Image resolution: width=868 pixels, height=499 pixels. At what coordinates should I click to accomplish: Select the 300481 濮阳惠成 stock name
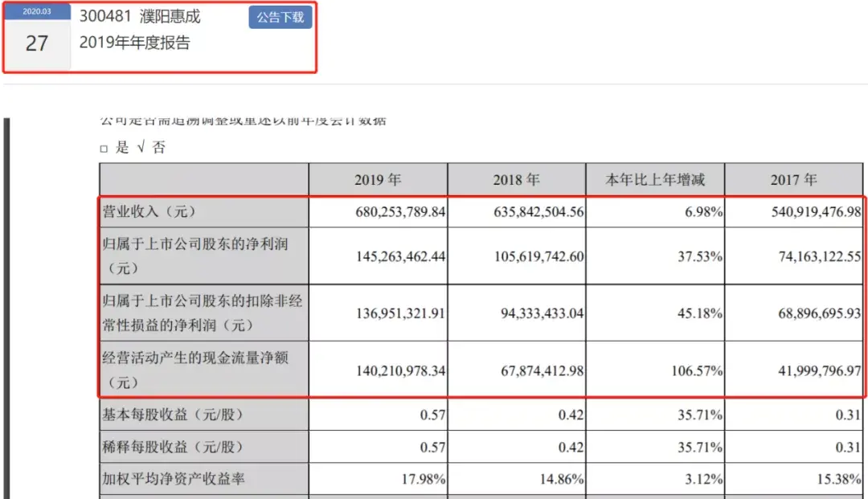tap(140, 16)
